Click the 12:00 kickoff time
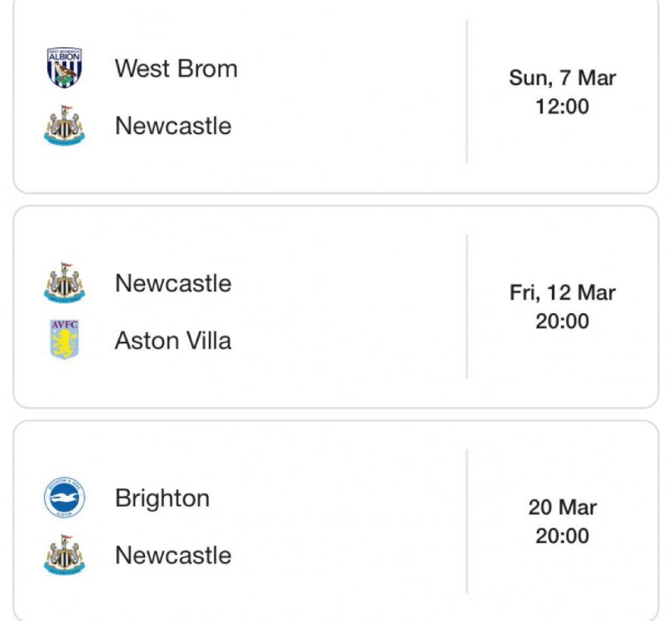The image size is (672, 621). [x=562, y=107]
